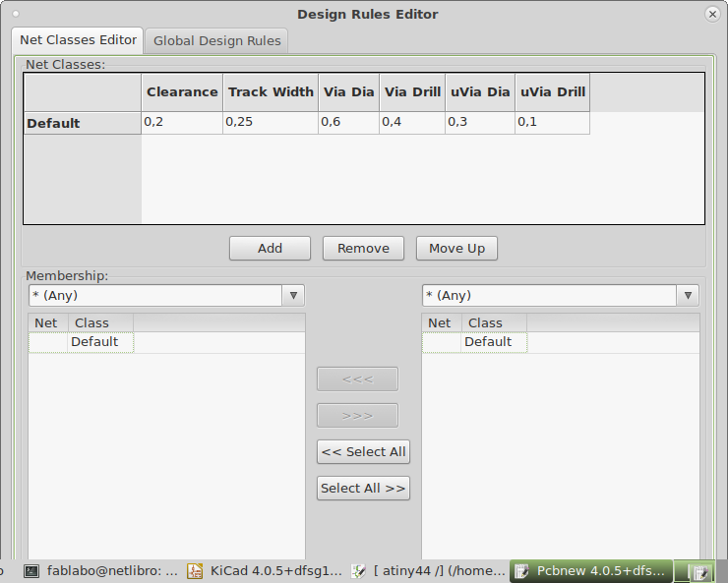Click the >>> move nets button
Image resolution: width=728 pixels, height=583 pixels.
(357, 416)
